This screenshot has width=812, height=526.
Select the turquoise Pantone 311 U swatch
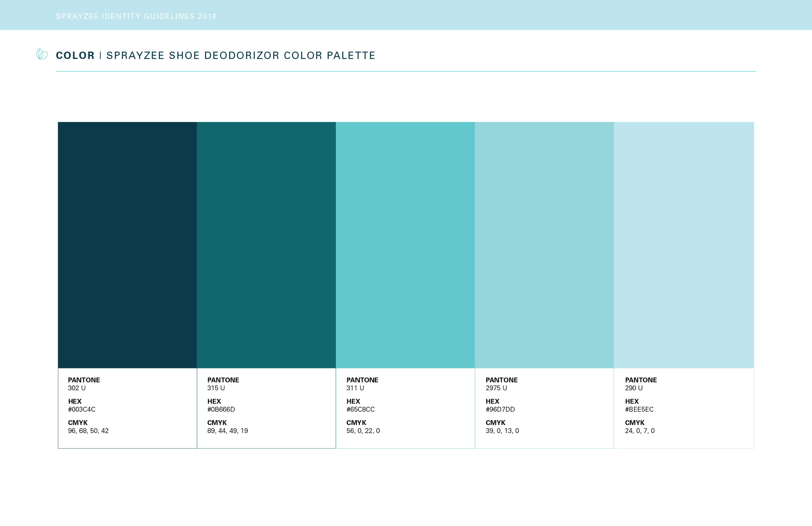point(405,245)
